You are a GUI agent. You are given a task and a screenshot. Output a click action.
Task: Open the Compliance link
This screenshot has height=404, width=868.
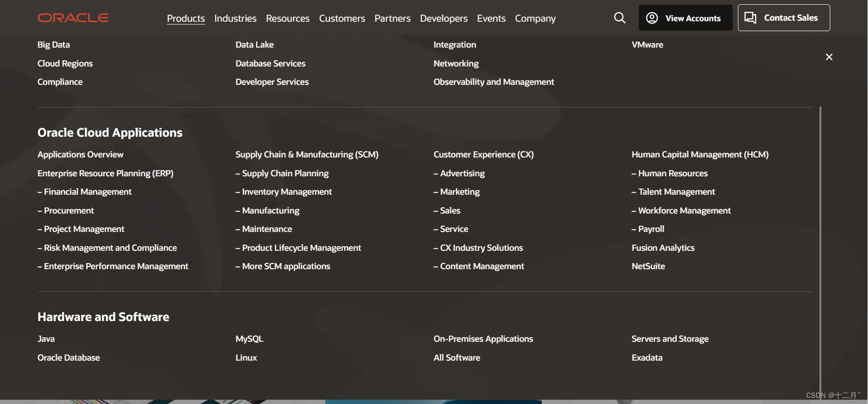click(x=60, y=82)
